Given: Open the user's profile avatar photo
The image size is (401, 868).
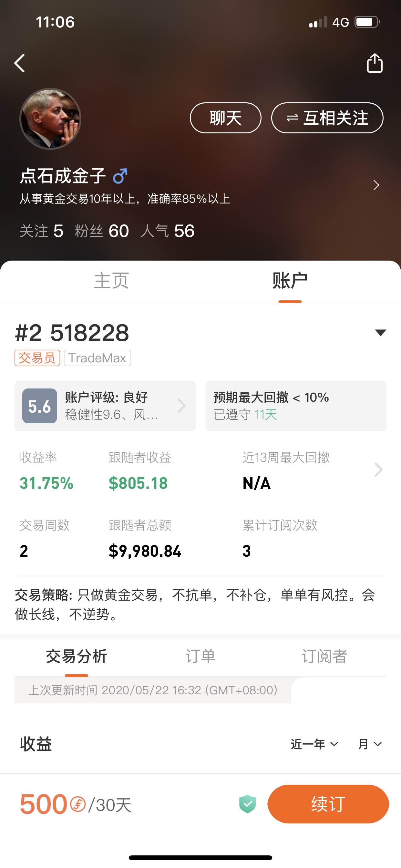Looking at the screenshot, I should click(x=50, y=119).
